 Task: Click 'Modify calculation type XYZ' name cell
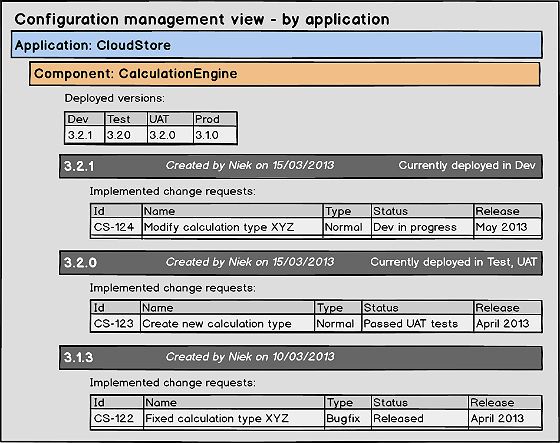tap(232, 227)
